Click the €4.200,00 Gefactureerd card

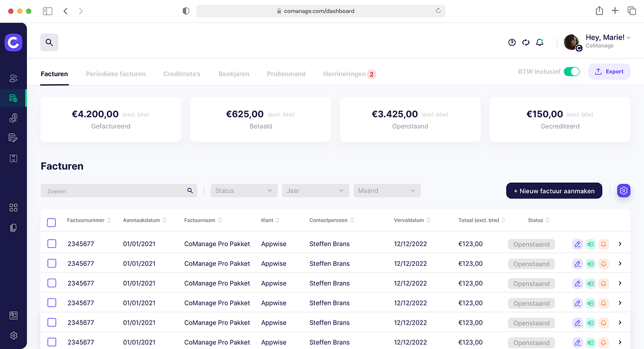pos(110,119)
